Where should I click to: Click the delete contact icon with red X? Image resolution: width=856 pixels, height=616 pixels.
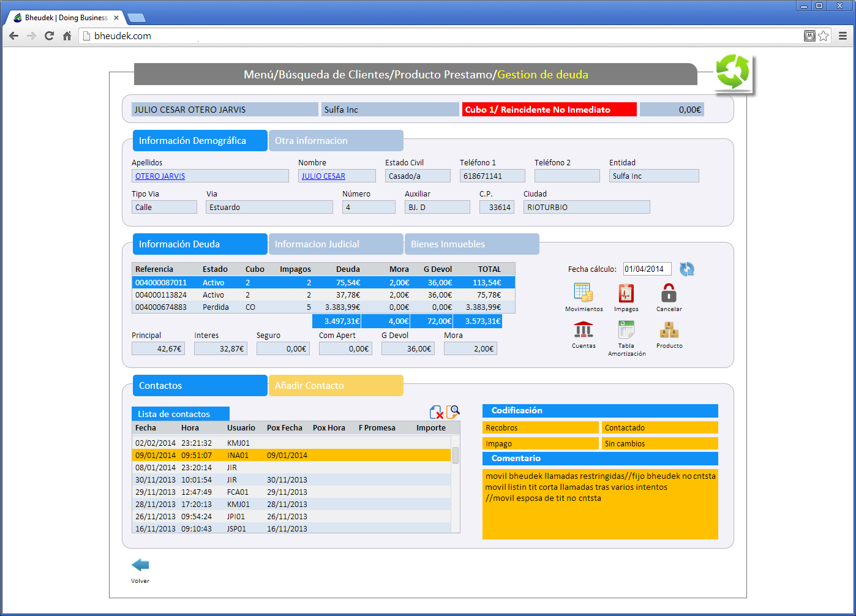(436, 412)
